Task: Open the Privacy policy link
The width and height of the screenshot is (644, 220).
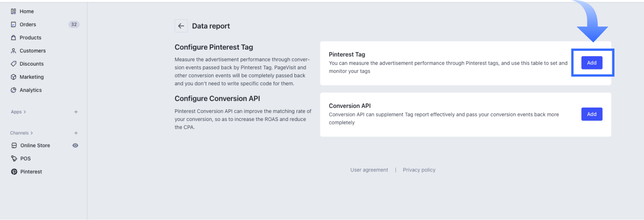Action: tap(419, 170)
